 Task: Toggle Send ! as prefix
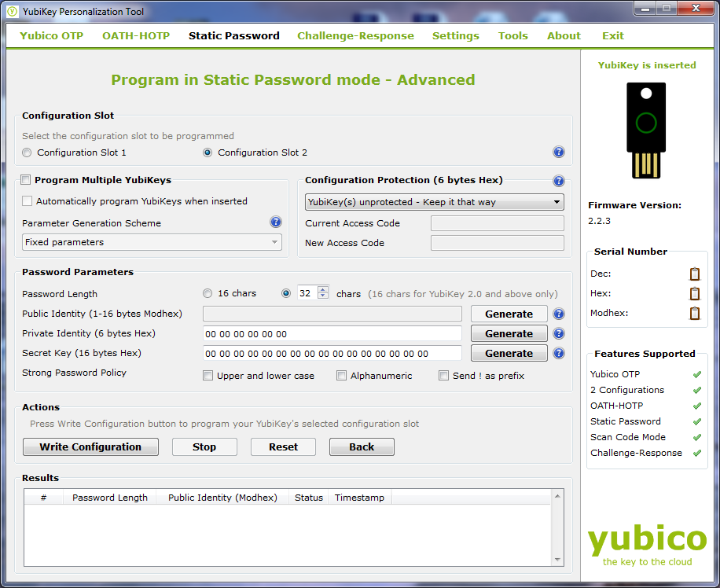click(x=443, y=376)
